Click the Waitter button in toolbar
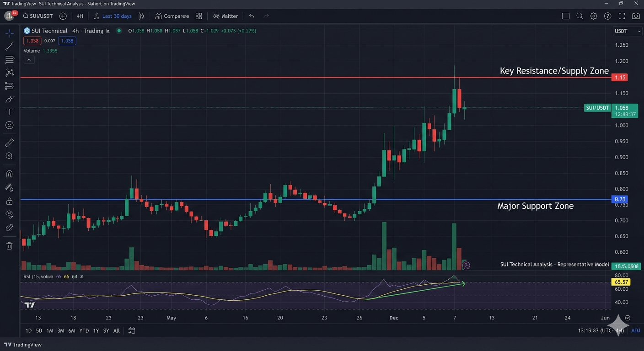The width and height of the screenshot is (644, 351). click(225, 16)
